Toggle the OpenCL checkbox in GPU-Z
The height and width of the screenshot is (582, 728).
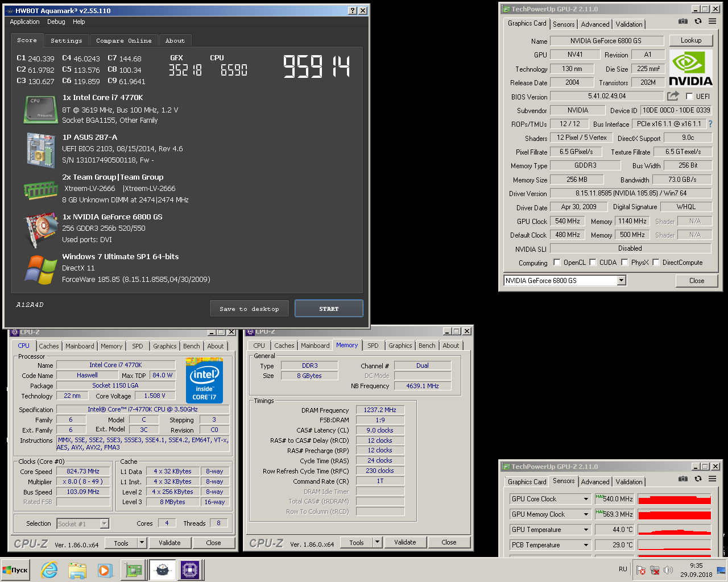click(557, 262)
